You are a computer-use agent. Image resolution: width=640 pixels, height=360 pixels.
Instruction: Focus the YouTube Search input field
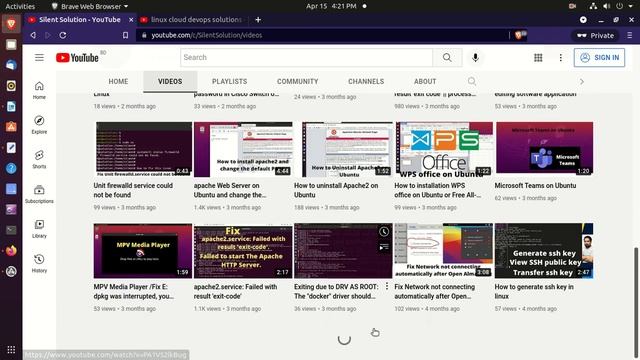[307, 58]
